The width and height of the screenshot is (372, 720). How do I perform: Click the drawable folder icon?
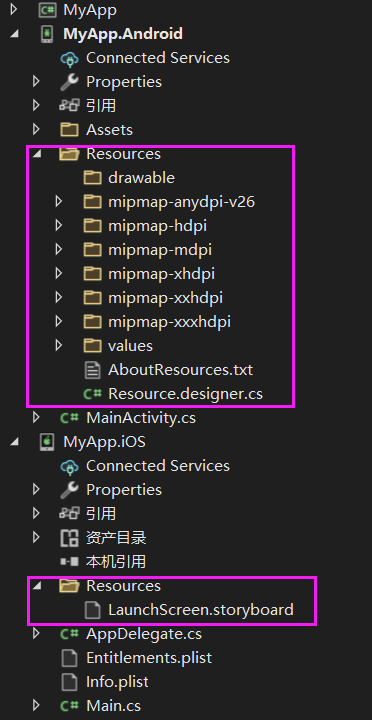point(93,178)
